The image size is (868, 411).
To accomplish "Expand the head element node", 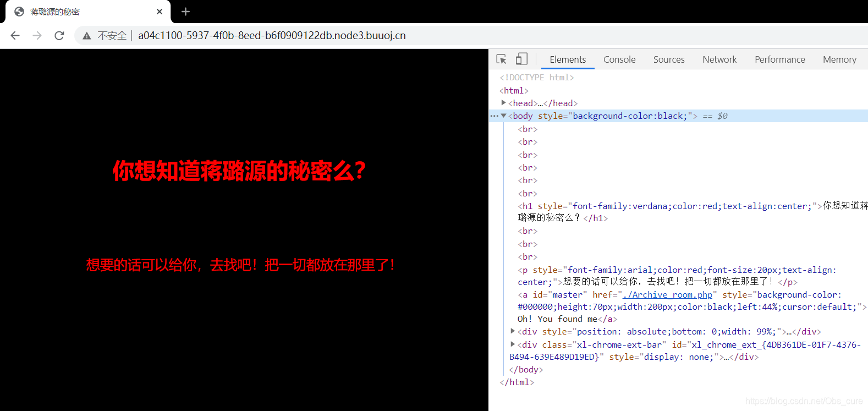I will 503,103.
